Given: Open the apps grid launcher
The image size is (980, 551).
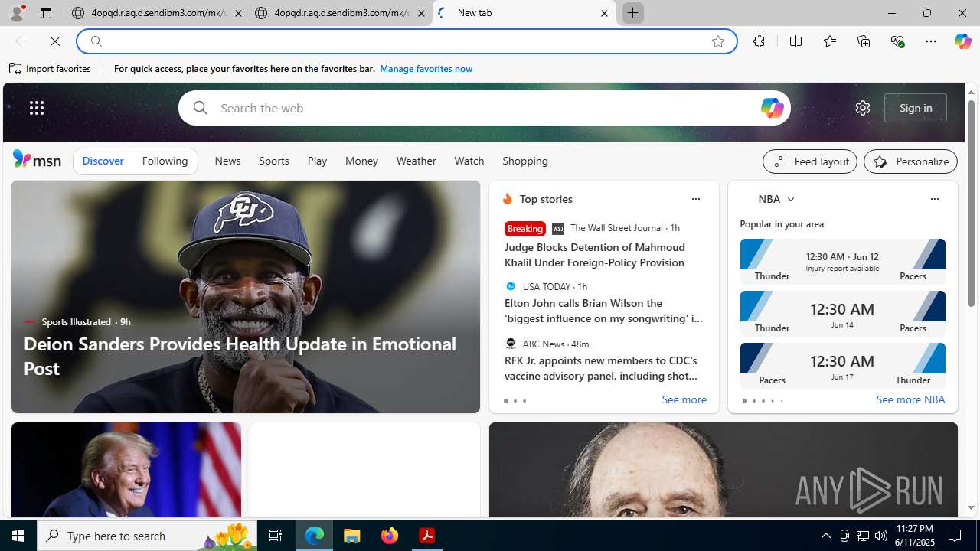Looking at the screenshot, I should 37,108.
